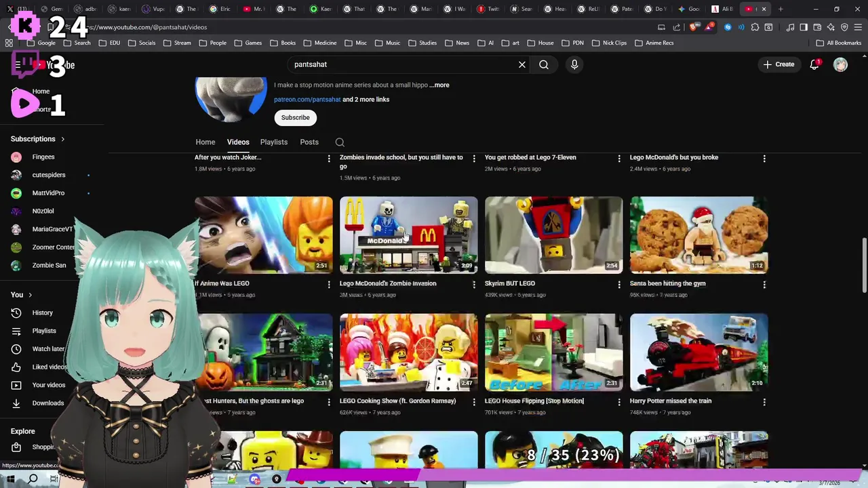Open History in sidebar
Viewport: 868px width, 488px height.
point(42,312)
